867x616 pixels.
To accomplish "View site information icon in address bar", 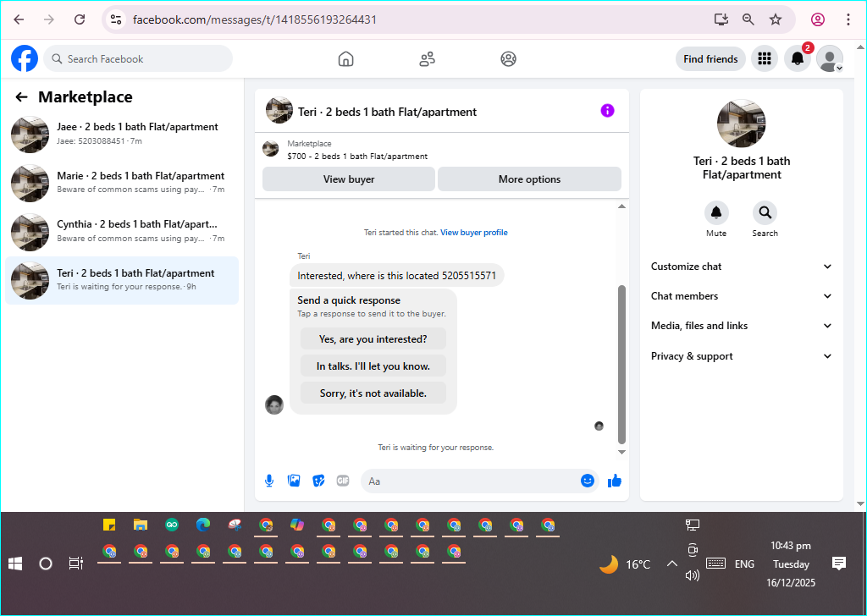I will click(115, 20).
